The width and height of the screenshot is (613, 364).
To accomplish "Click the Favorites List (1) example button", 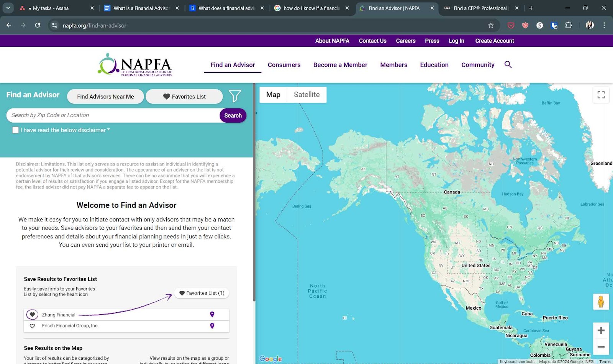I will 202,293.
